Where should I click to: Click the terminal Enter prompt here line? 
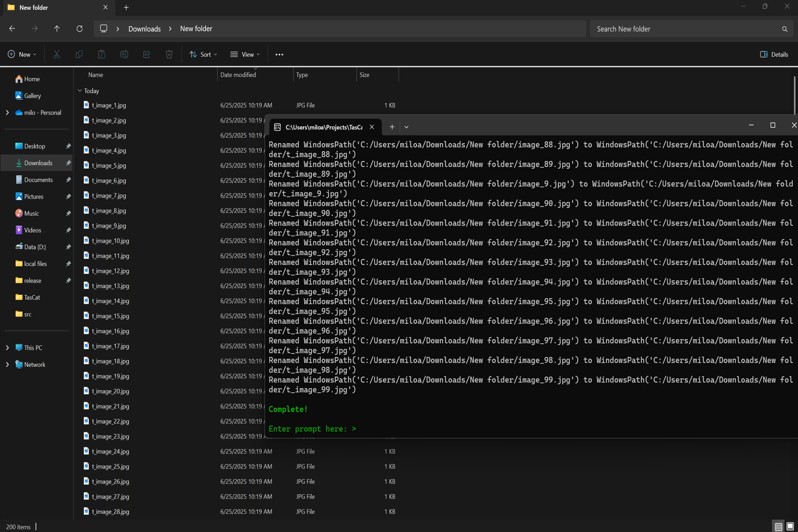[312, 429]
